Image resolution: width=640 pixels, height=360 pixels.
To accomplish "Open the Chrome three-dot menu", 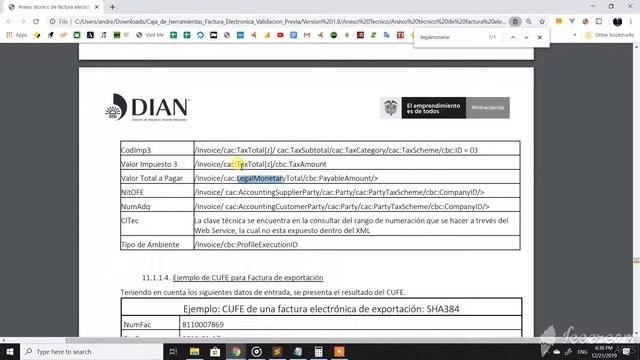I will pos(631,22).
